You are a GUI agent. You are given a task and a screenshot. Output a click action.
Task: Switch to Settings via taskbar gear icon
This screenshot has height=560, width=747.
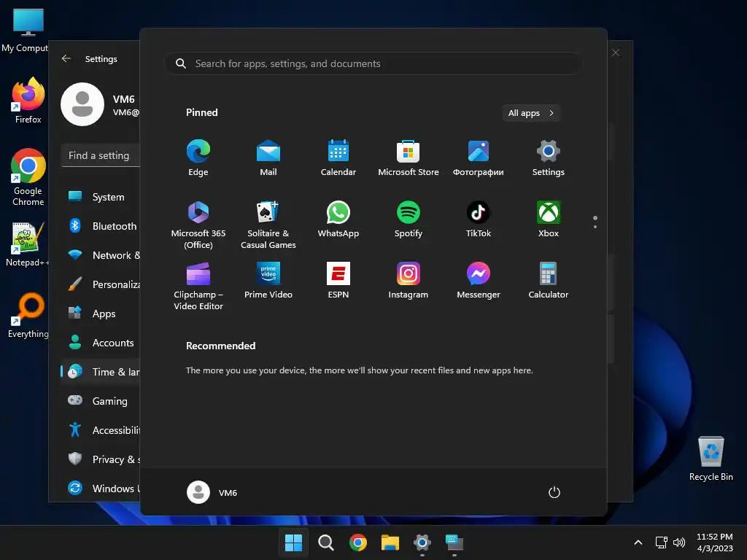(422, 542)
